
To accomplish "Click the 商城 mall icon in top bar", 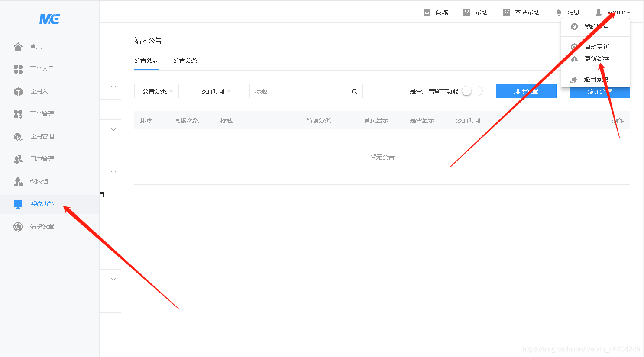I will click(427, 12).
